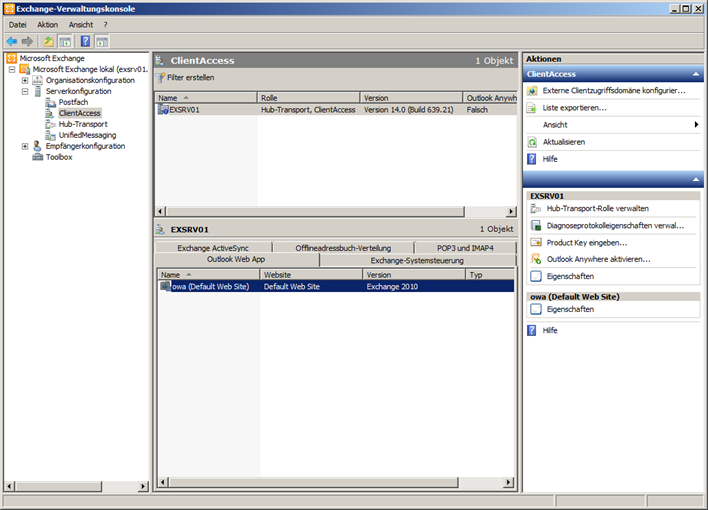708x510 pixels.
Task: Open the ? help menu
Action: tap(105, 25)
